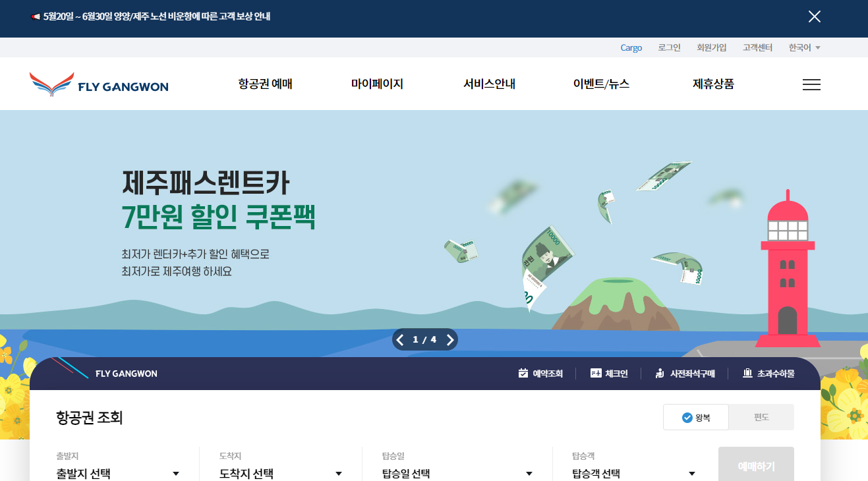
Task: Show the previous banner slide
Action: 400,339
